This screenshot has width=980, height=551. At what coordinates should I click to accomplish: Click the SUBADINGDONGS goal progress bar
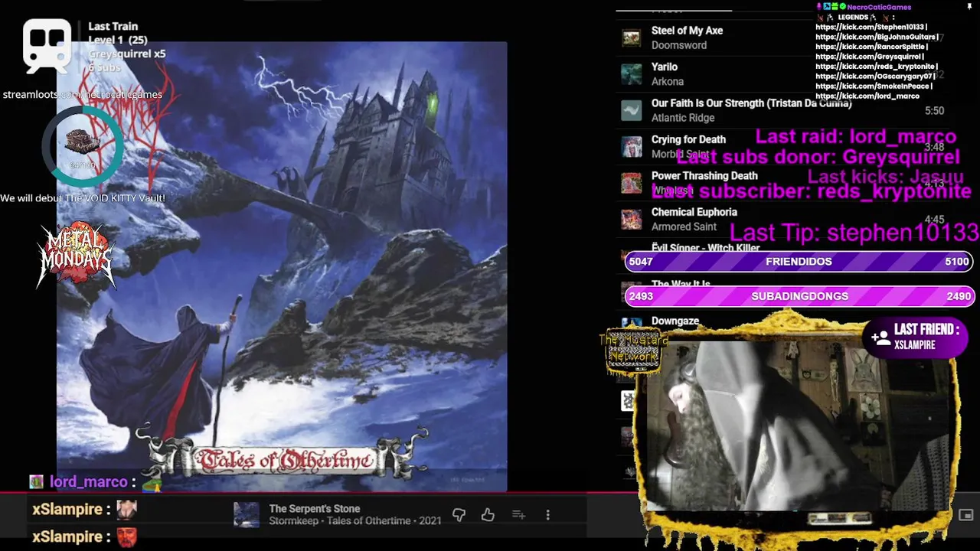coord(799,296)
